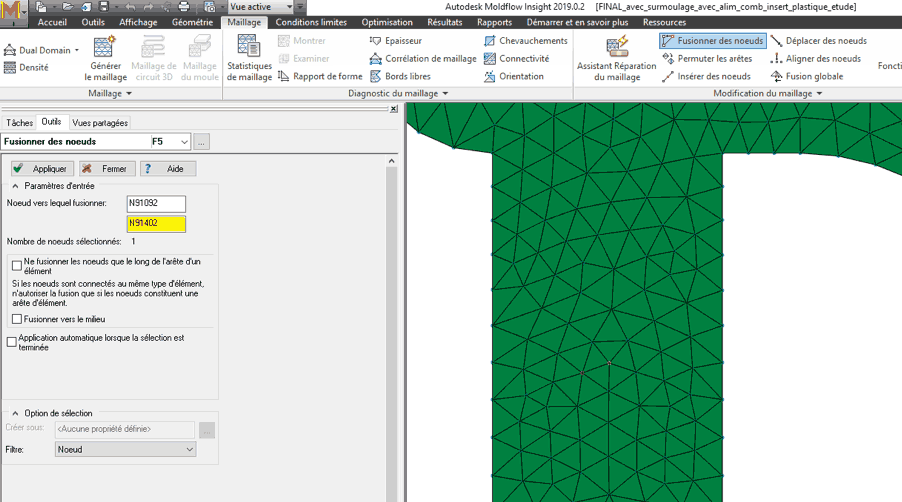Click the Appliquer button

point(40,169)
